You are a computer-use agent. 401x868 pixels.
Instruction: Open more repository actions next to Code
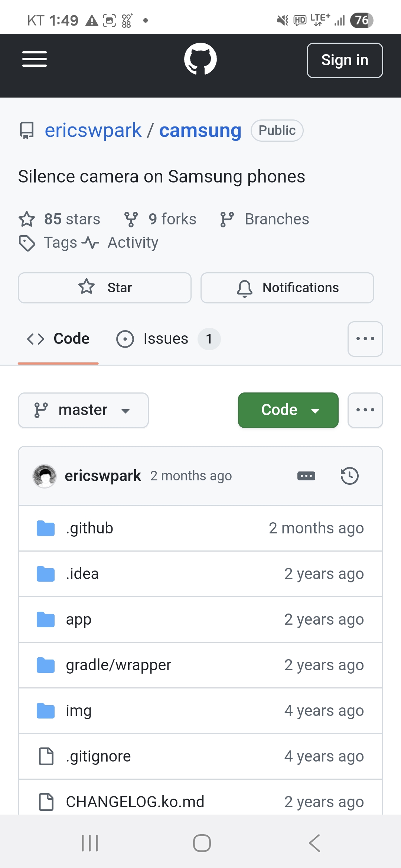[x=365, y=410]
